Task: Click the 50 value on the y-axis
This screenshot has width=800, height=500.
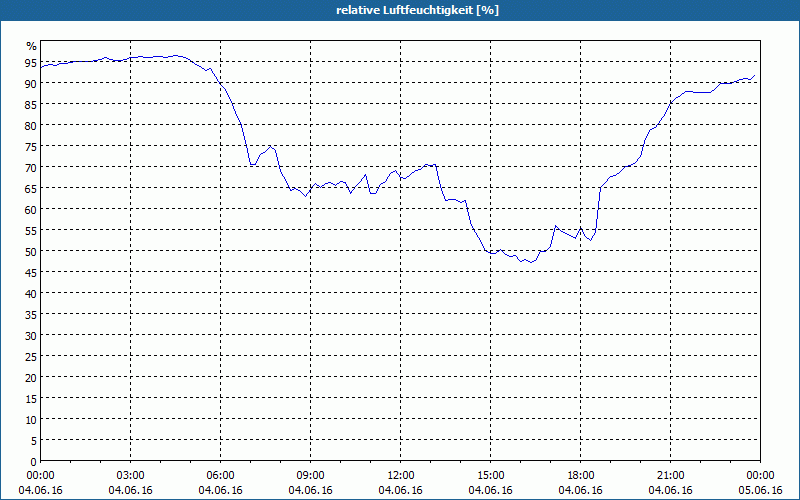Action: click(x=31, y=251)
